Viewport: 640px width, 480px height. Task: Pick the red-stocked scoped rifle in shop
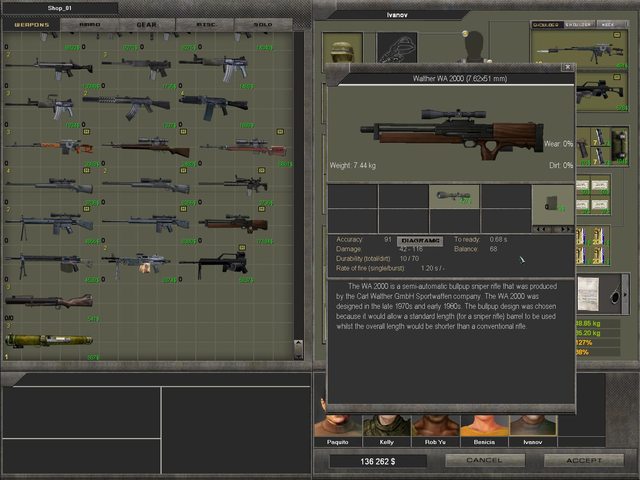(244, 148)
